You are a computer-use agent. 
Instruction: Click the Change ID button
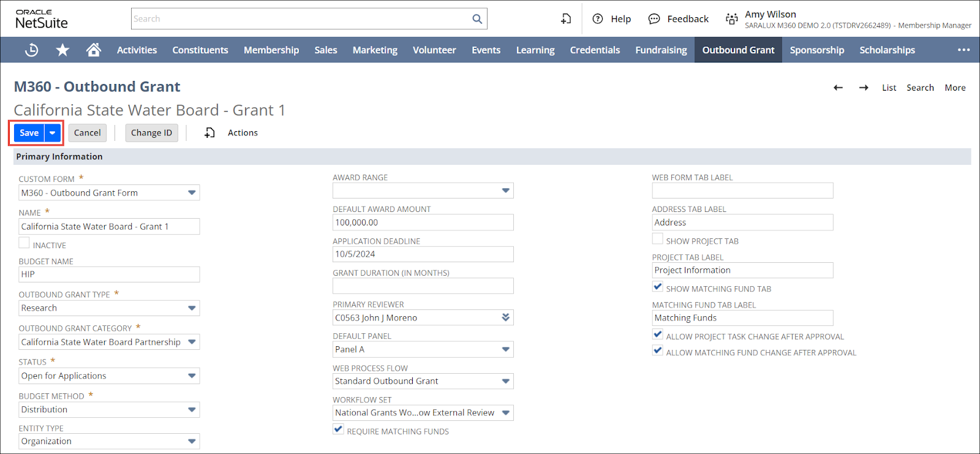tap(151, 133)
